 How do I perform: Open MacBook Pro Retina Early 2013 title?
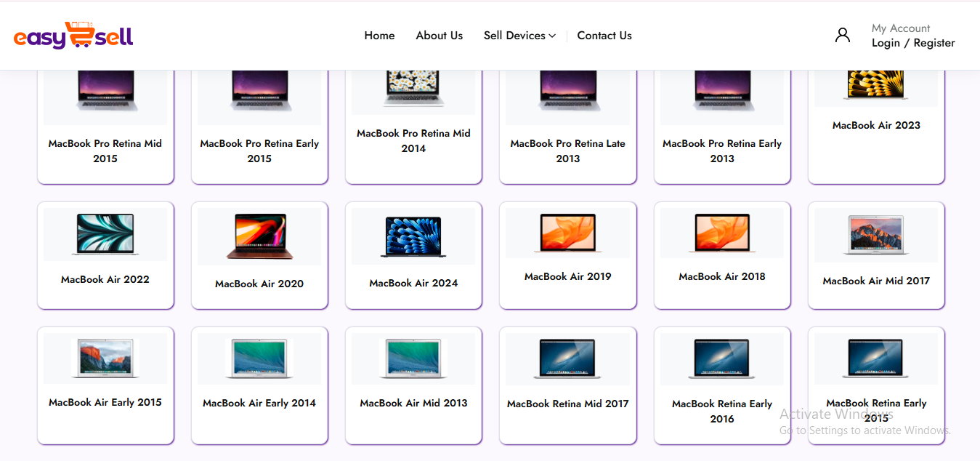[722, 151]
